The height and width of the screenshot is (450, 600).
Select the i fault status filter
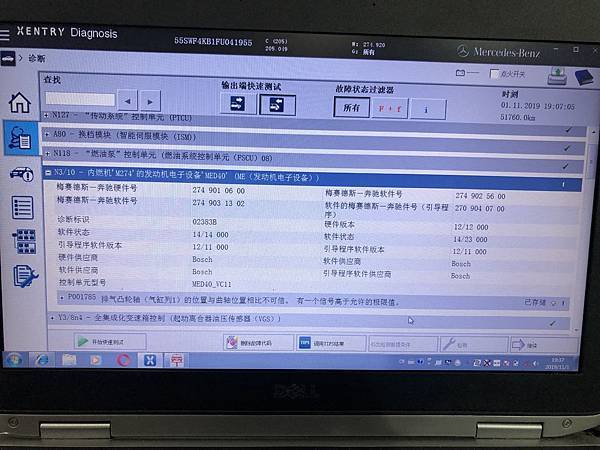[x=428, y=109]
